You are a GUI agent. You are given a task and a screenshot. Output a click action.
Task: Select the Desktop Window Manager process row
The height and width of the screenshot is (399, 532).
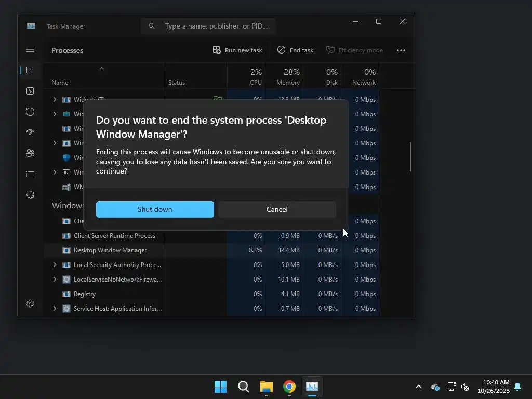pos(211,250)
